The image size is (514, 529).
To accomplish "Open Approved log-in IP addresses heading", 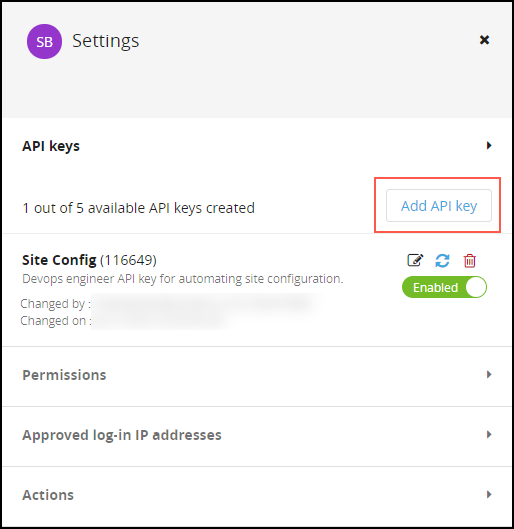I will (x=122, y=435).
